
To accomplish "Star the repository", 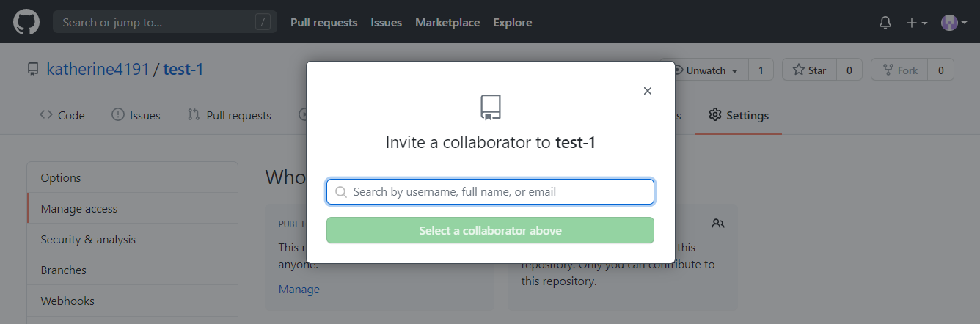I will 809,70.
